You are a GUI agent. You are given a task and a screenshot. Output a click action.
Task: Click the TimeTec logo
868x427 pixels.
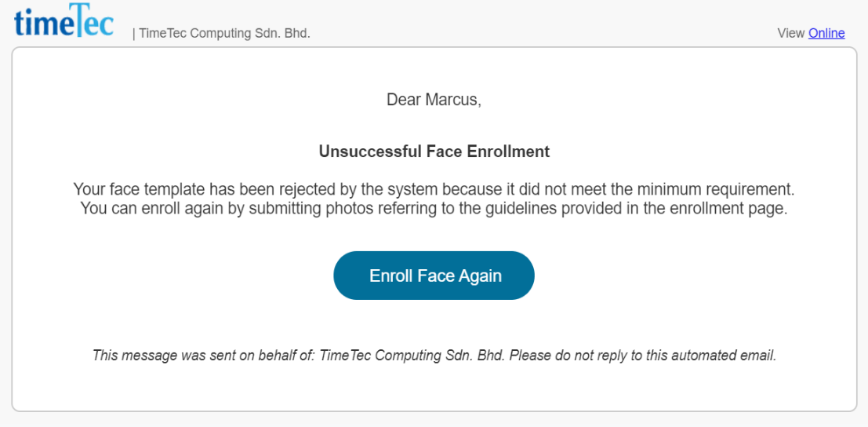coord(64,20)
